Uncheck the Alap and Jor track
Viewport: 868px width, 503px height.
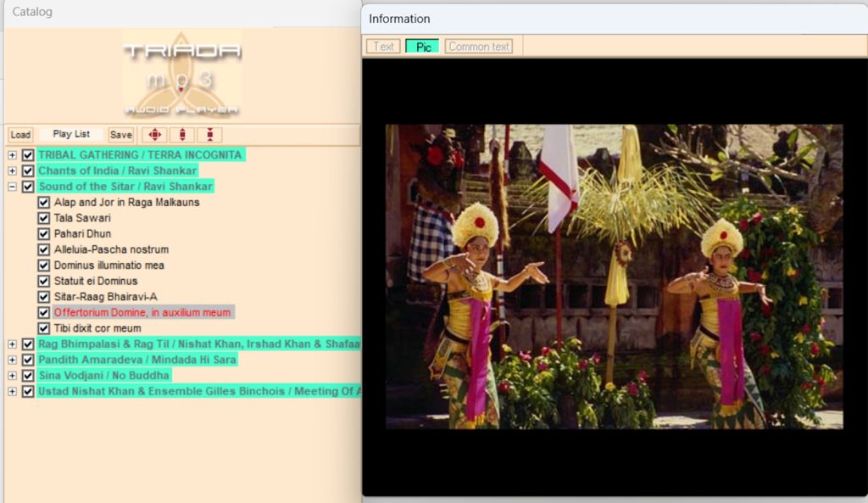(44, 202)
